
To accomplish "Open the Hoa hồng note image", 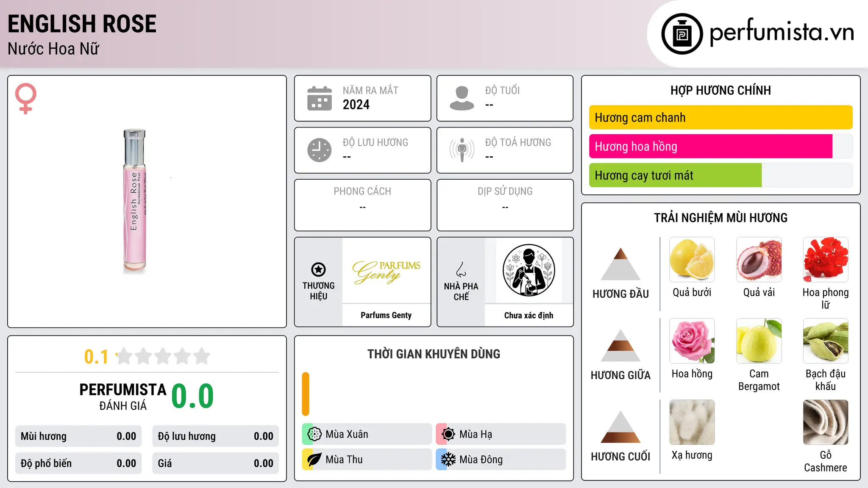I will click(x=692, y=341).
